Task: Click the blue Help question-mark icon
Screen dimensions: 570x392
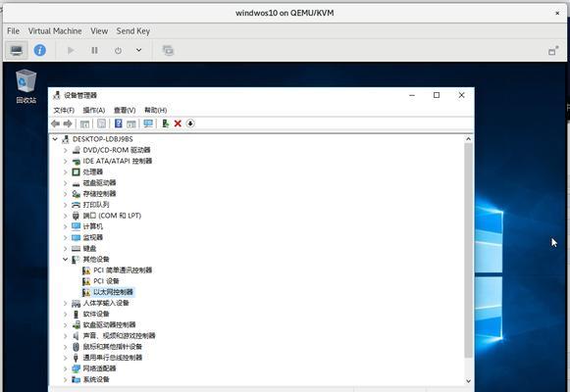Action: tap(118, 123)
